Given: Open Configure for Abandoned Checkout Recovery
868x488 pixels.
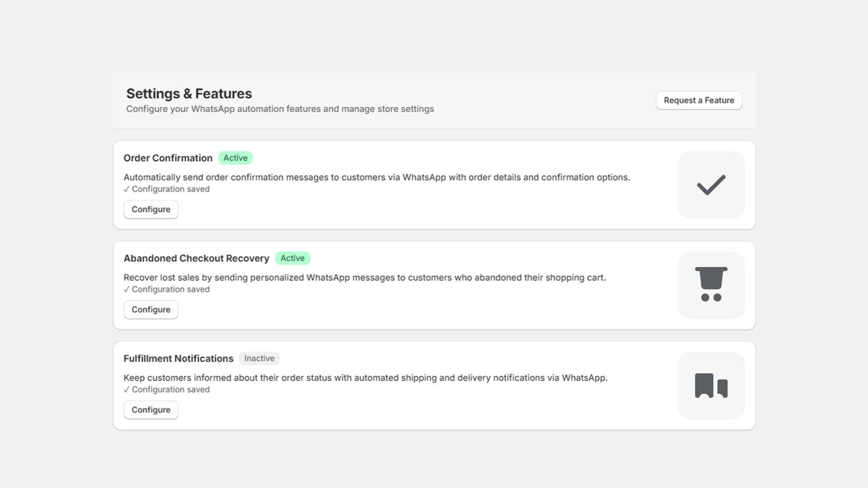Looking at the screenshot, I should point(151,310).
